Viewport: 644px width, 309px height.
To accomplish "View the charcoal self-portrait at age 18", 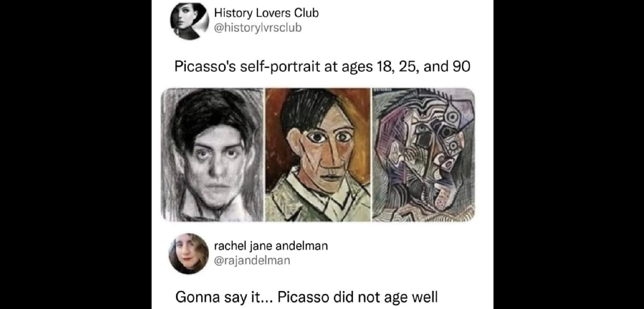I will [212, 155].
